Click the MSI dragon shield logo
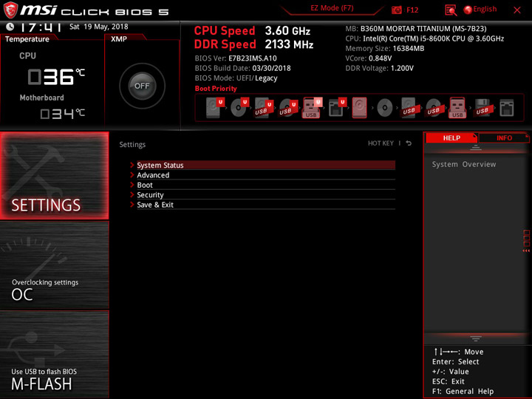The image size is (532, 399). click(x=10, y=10)
